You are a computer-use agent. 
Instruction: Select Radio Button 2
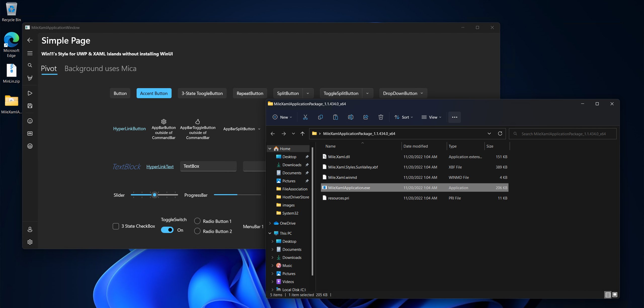click(197, 231)
